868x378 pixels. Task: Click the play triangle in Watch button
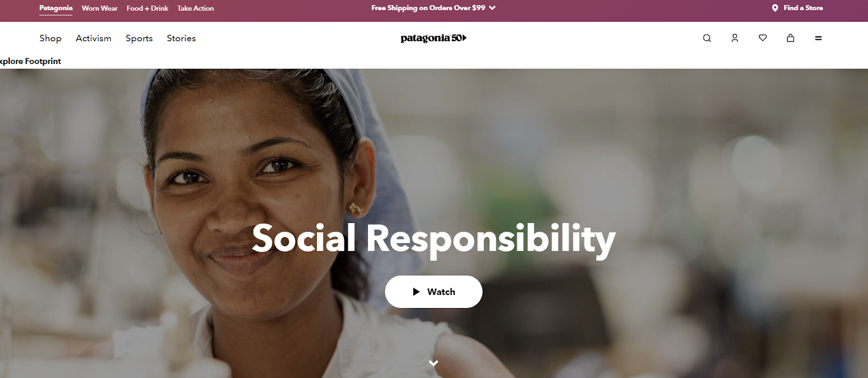click(416, 292)
